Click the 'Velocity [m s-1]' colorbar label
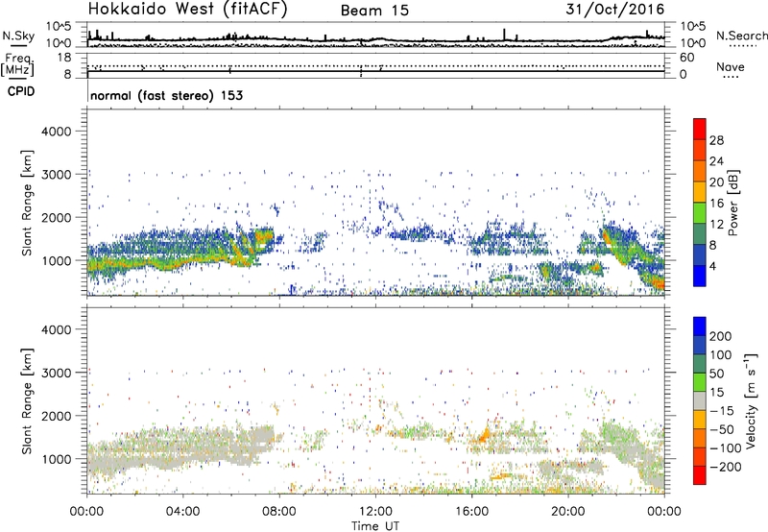Viewport: 768px width, 532px height. [x=751, y=400]
